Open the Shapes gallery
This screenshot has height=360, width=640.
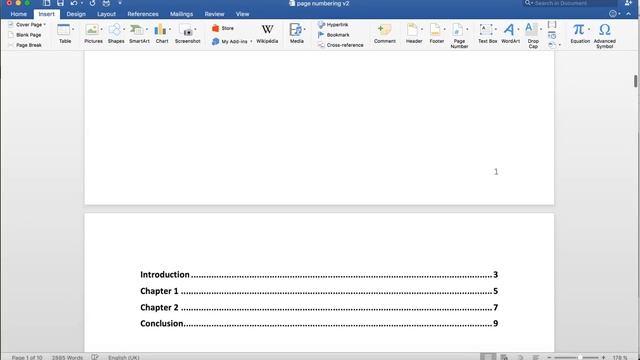coord(116,33)
